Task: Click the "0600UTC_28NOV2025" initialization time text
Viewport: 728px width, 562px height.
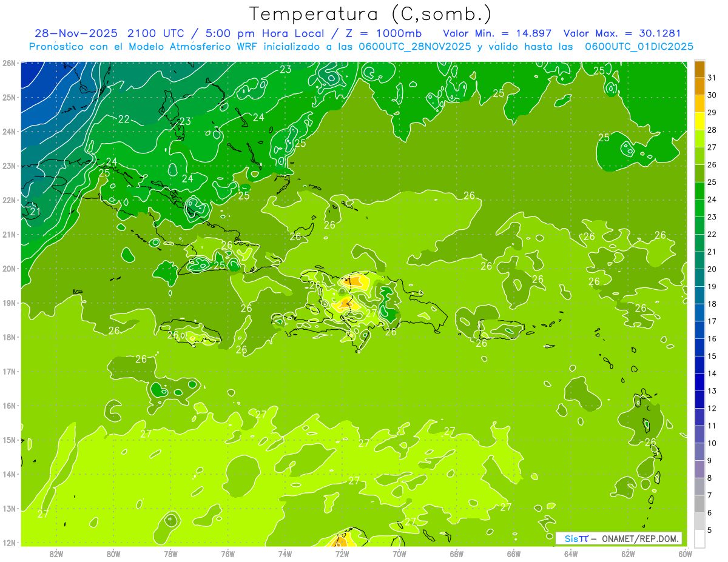Action: [416, 46]
